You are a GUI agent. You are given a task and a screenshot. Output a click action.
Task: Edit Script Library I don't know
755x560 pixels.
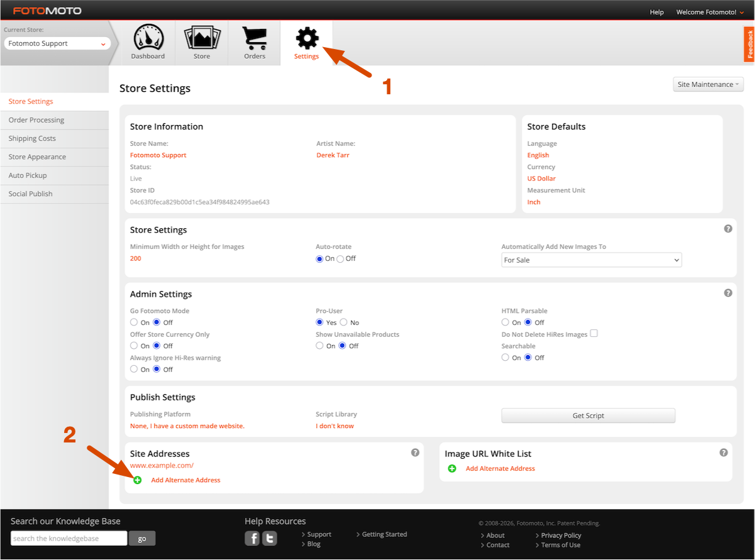pyautogui.click(x=334, y=426)
